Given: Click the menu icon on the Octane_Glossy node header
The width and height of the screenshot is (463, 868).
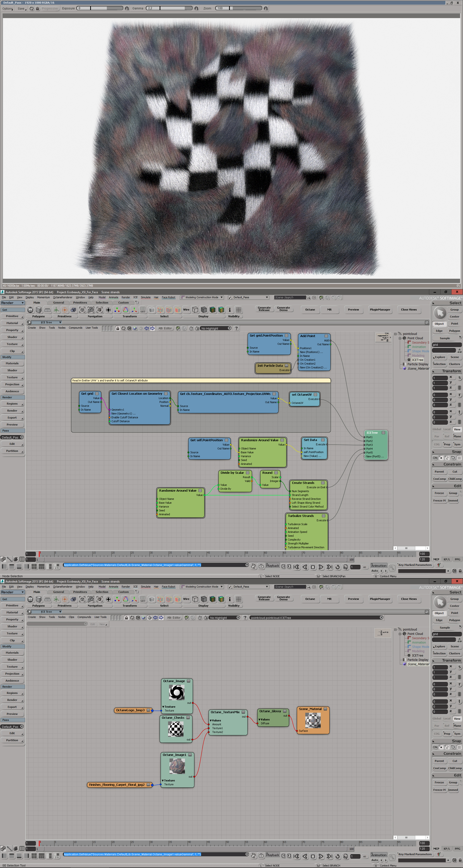Looking at the screenshot, I should 285,711.
